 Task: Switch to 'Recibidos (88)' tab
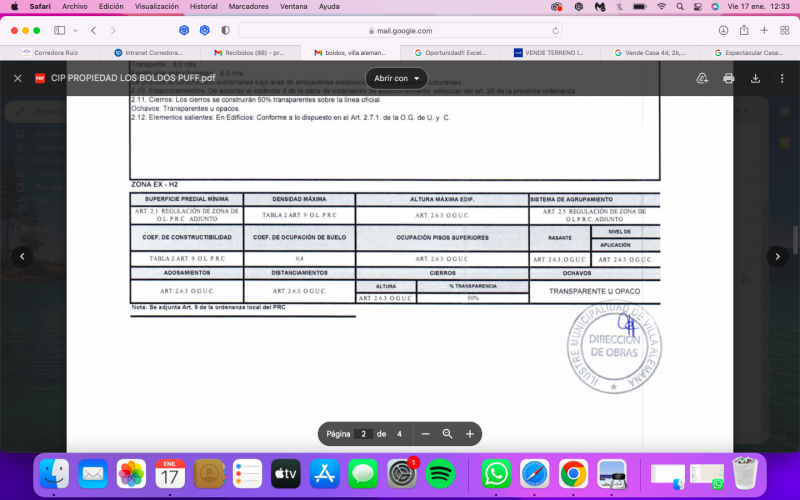(250, 53)
